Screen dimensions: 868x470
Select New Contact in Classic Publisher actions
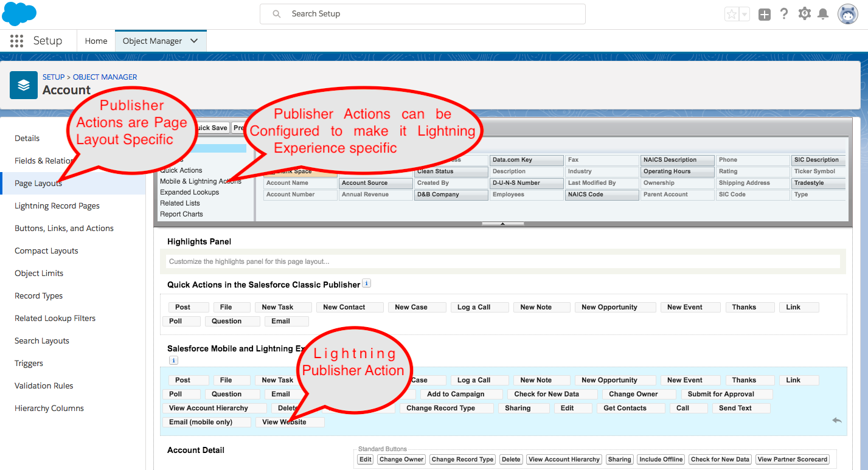point(350,307)
